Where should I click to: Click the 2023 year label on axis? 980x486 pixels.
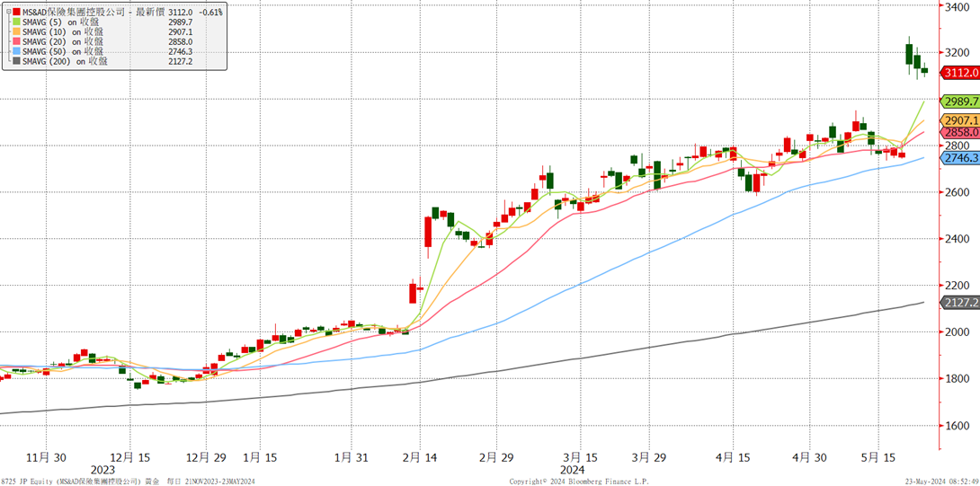102,469
